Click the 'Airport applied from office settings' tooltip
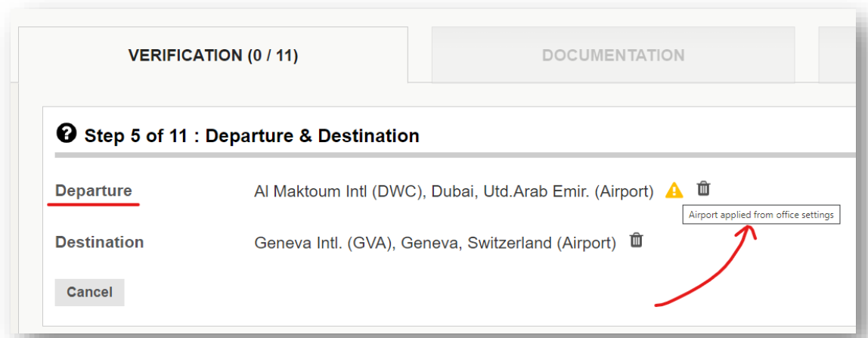This screenshot has height=338, width=868. 761,216
